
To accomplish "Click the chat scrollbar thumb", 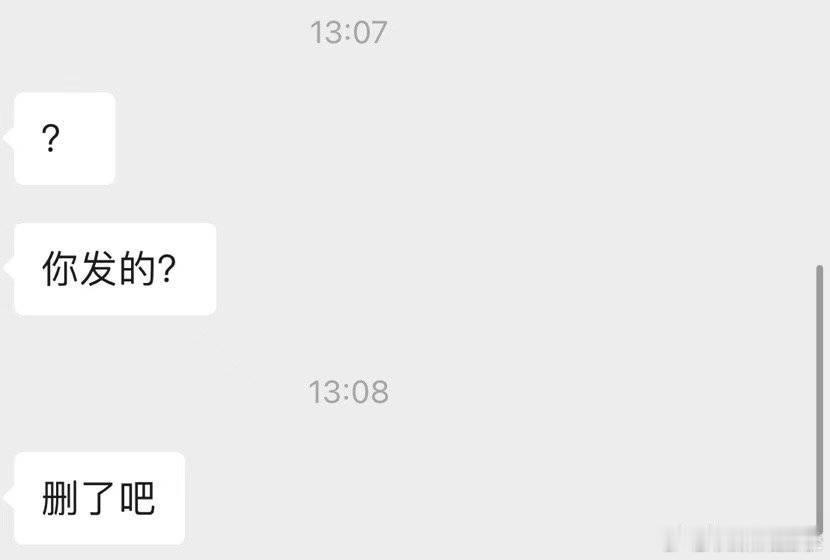I will 819,400.
